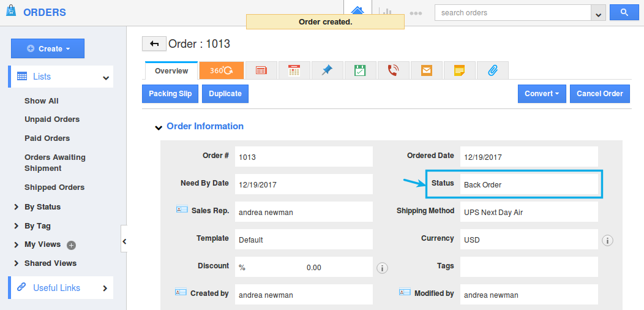This screenshot has height=310, width=644.
Task: Open the green tasks checkmark icon
Action: pyautogui.click(x=360, y=70)
